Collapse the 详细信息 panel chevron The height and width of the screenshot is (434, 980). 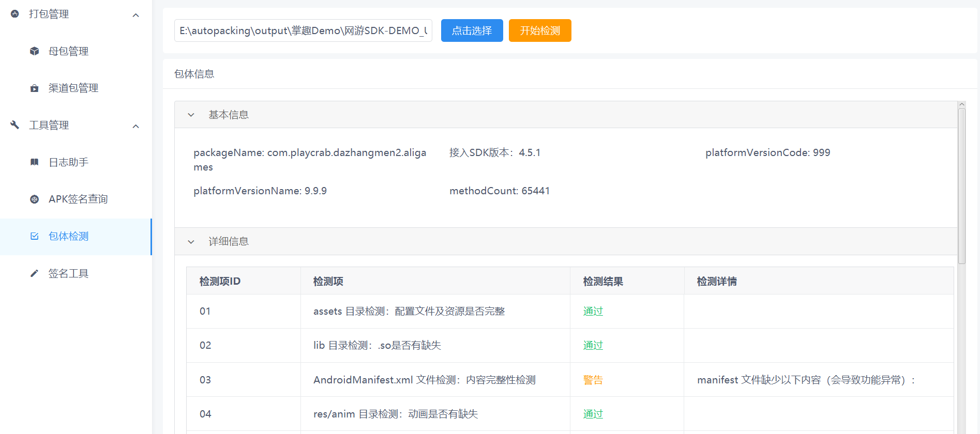point(191,242)
